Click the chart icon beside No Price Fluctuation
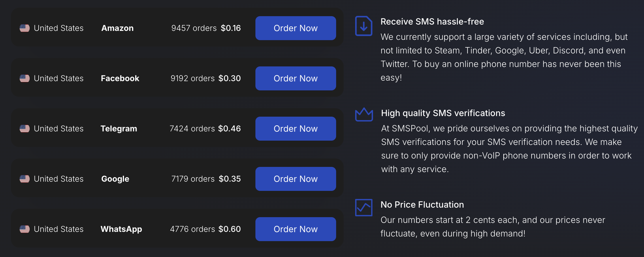Screen dimensions: 644x257 363,208
